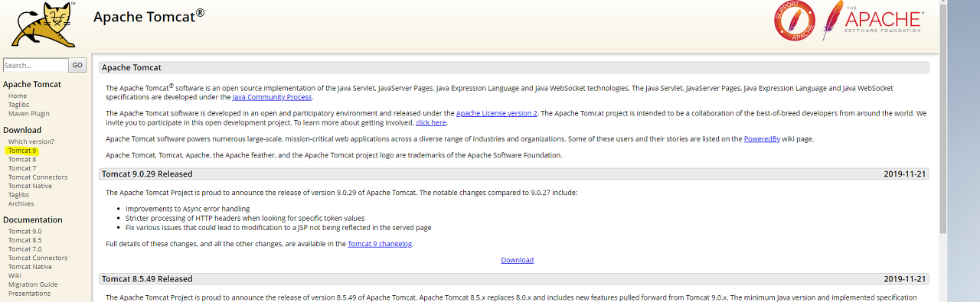The width and height of the screenshot is (980, 302).
Task: Click the 'Tomcat 8.5.49 Released' heading
Action: click(147, 279)
